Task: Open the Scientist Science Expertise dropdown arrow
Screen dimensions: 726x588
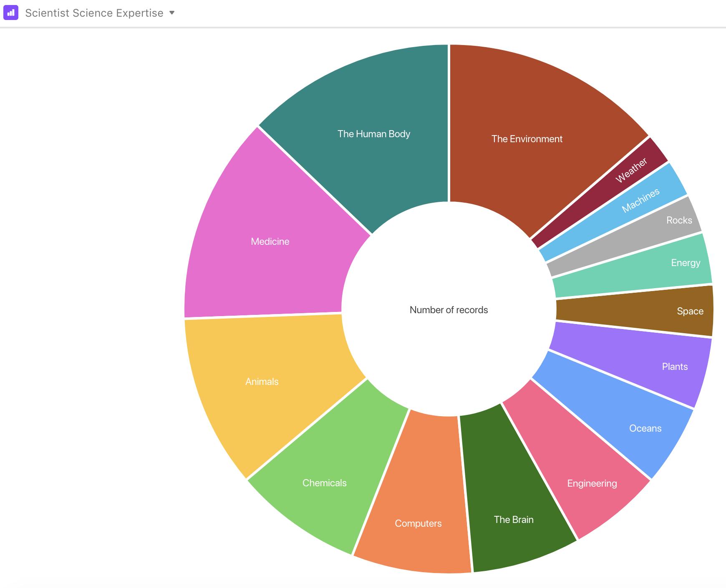Action: (171, 13)
